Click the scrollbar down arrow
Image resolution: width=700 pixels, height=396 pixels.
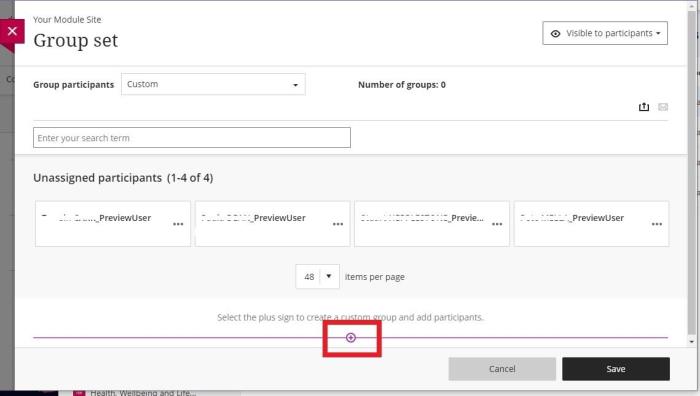click(692, 342)
